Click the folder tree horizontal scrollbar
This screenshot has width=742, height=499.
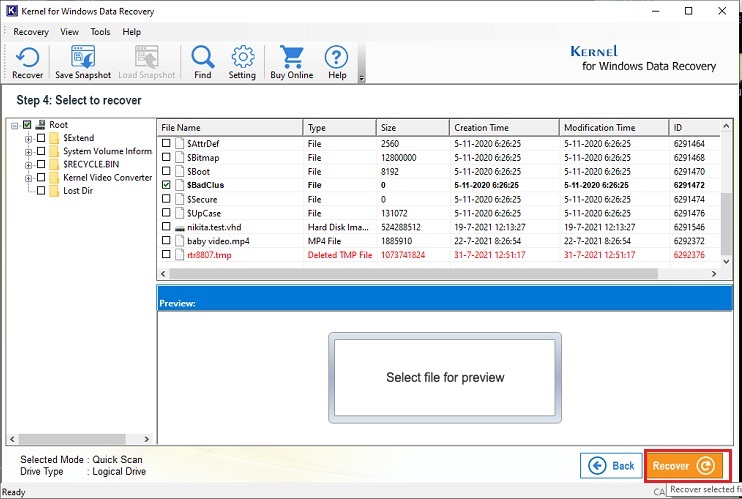click(x=72, y=439)
